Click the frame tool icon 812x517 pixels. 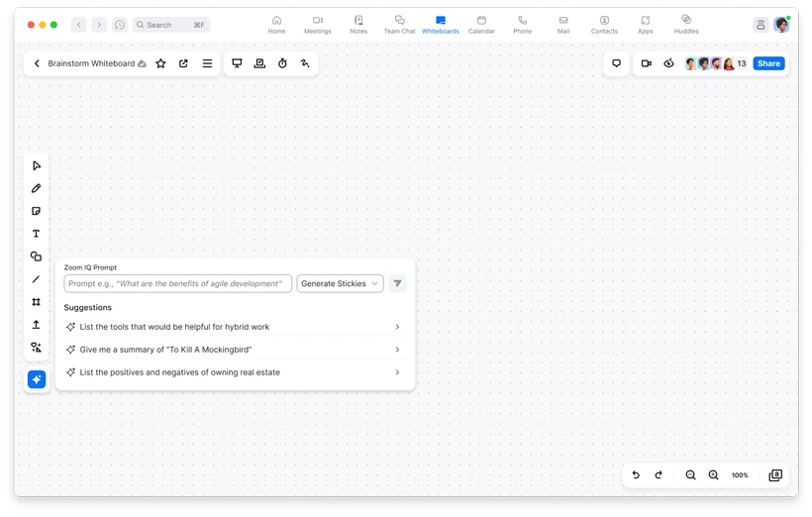(x=37, y=302)
